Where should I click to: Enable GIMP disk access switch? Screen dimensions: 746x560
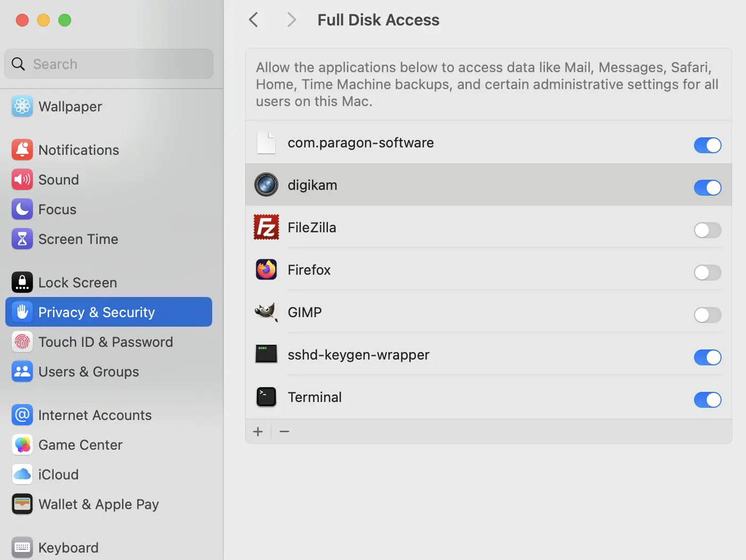[x=707, y=315]
